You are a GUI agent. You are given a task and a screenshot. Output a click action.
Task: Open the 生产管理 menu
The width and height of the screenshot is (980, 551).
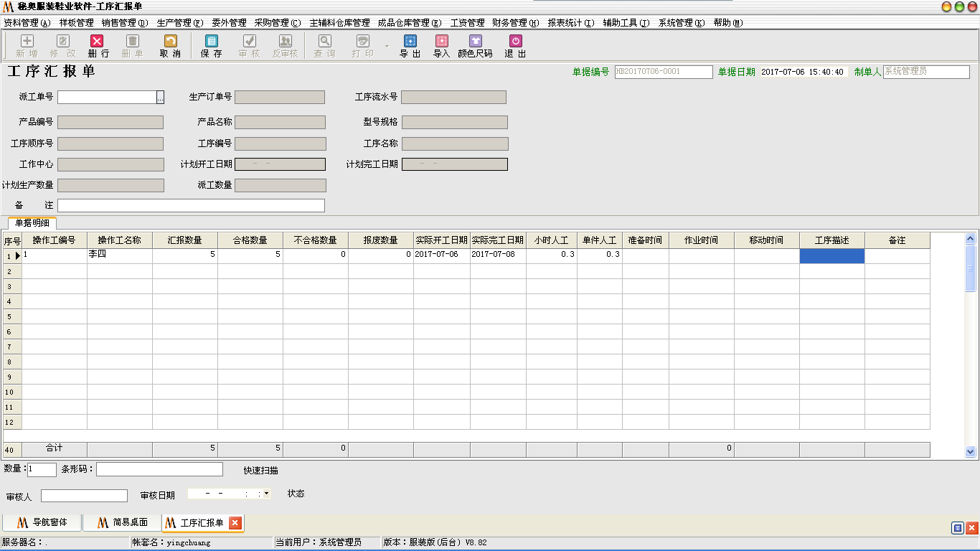(179, 23)
